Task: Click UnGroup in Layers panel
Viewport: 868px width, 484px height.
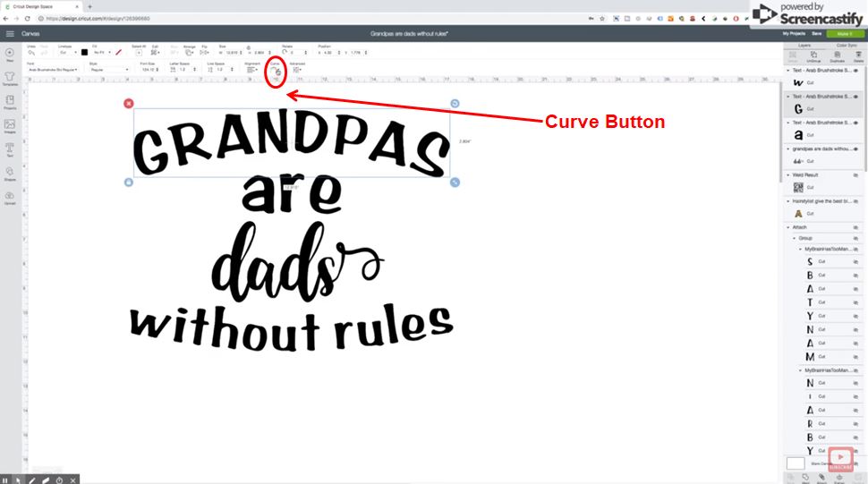Action: (x=813, y=56)
